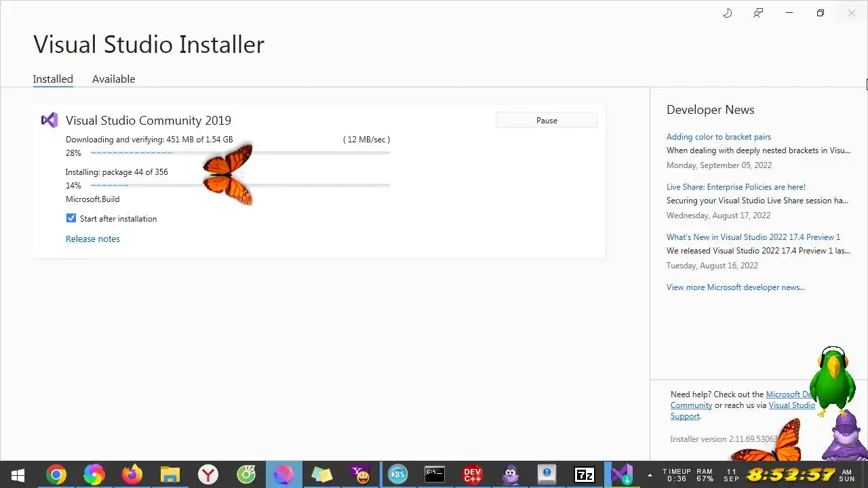Show hidden system tray icons
This screenshot has height=488, width=868.
click(650, 474)
